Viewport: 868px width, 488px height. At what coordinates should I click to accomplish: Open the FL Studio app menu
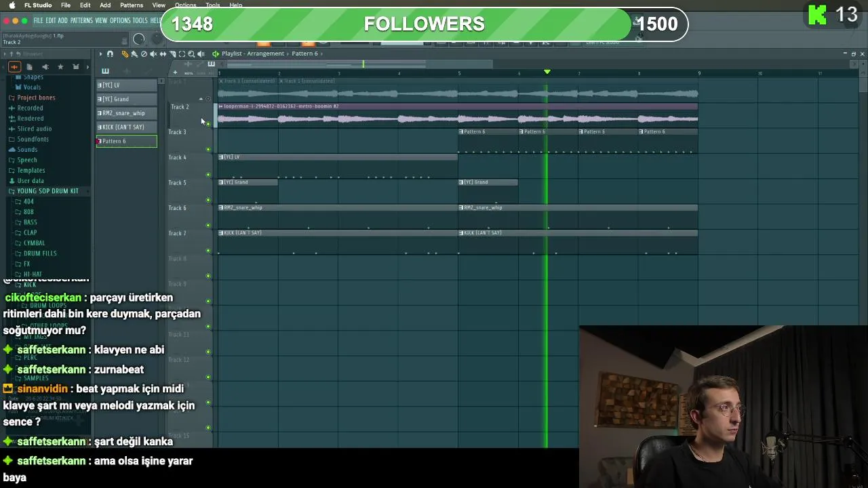pos(38,5)
